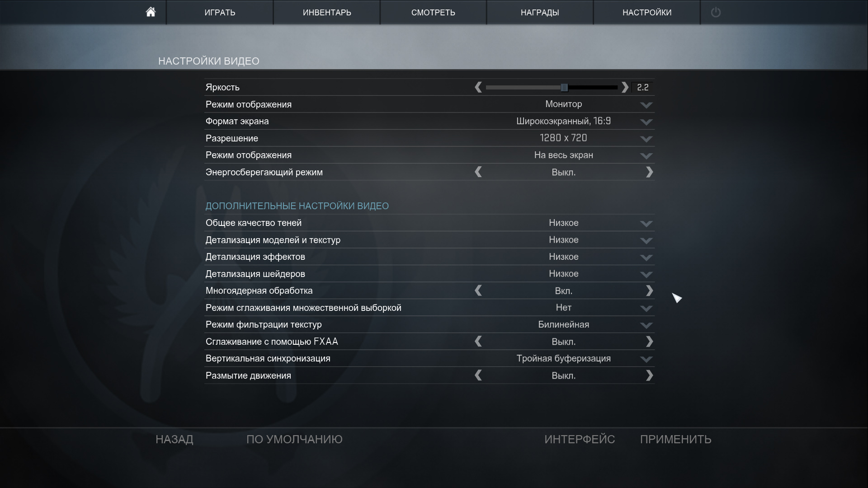The image size is (868, 488).
Task: Click left arrow for Энергосберегающий режим
Action: (478, 172)
